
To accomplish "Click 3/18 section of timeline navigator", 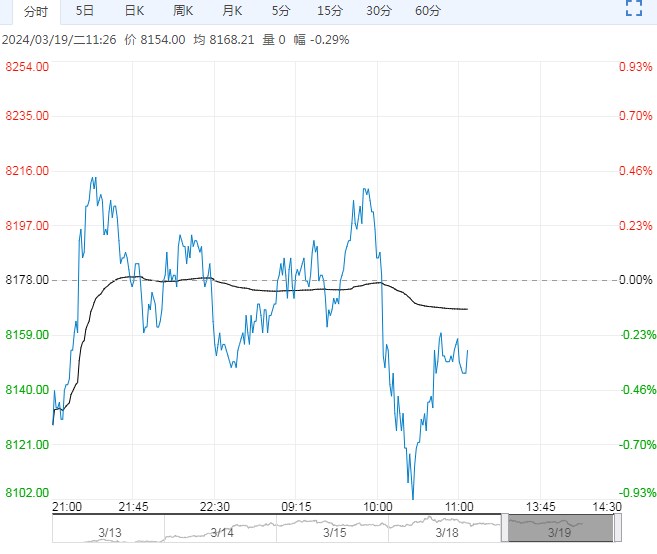I will tap(447, 532).
